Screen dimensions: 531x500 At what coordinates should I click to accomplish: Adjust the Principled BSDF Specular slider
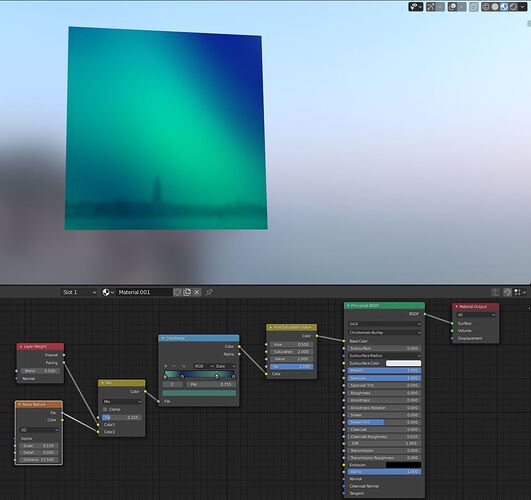click(x=385, y=378)
